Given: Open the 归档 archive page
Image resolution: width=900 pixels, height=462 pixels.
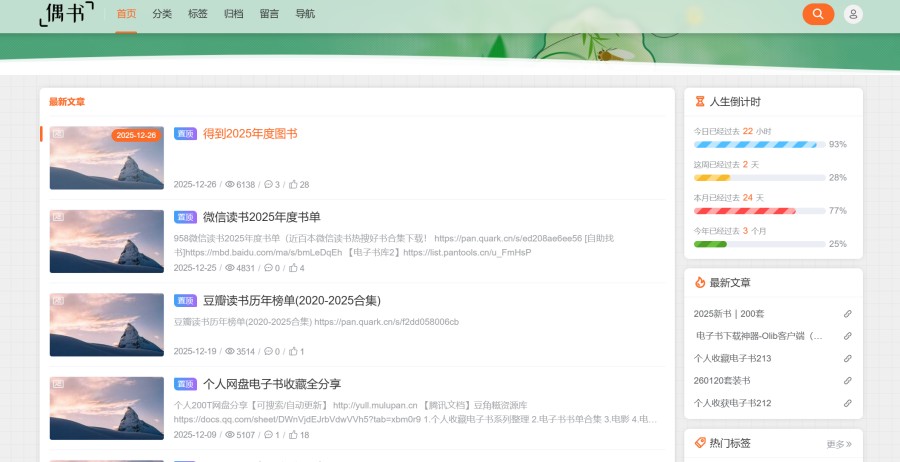Looking at the screenshot, I should pyautogui.click(x=233, y=14).
